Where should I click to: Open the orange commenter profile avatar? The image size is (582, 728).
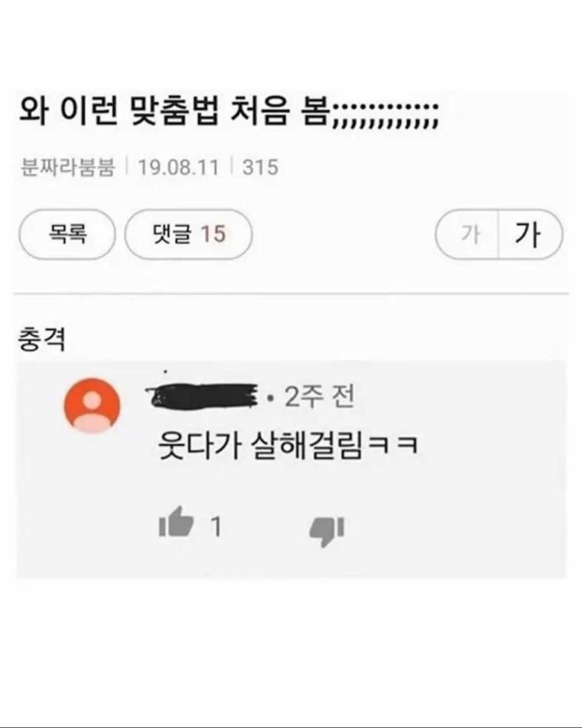click(92, 405)
